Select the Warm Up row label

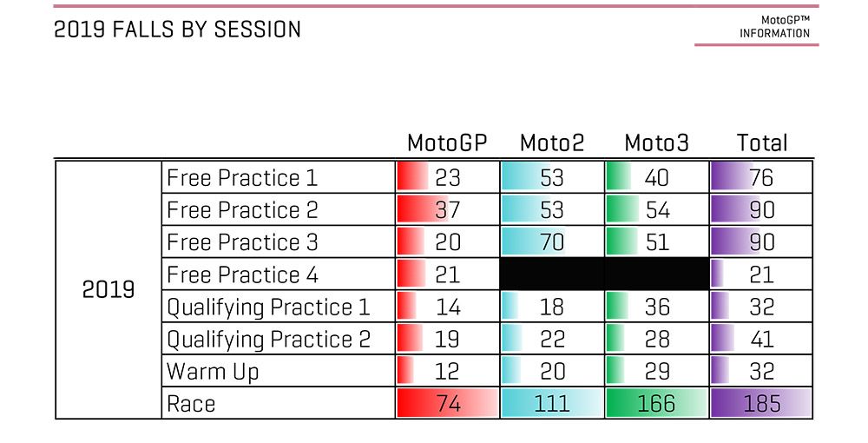click(213, 372)
